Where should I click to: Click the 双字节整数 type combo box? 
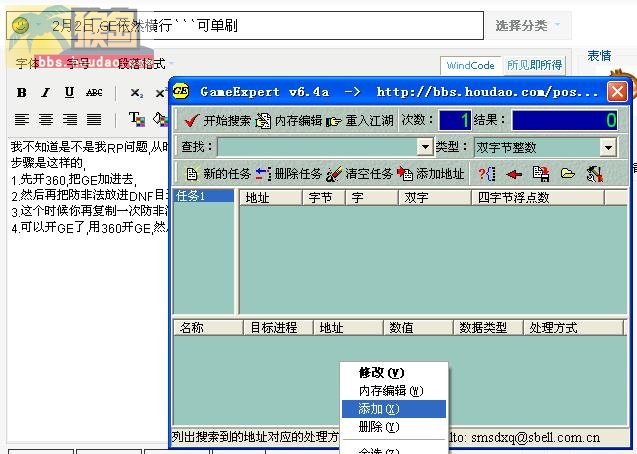pyautogui.click(x=545, y=147)
